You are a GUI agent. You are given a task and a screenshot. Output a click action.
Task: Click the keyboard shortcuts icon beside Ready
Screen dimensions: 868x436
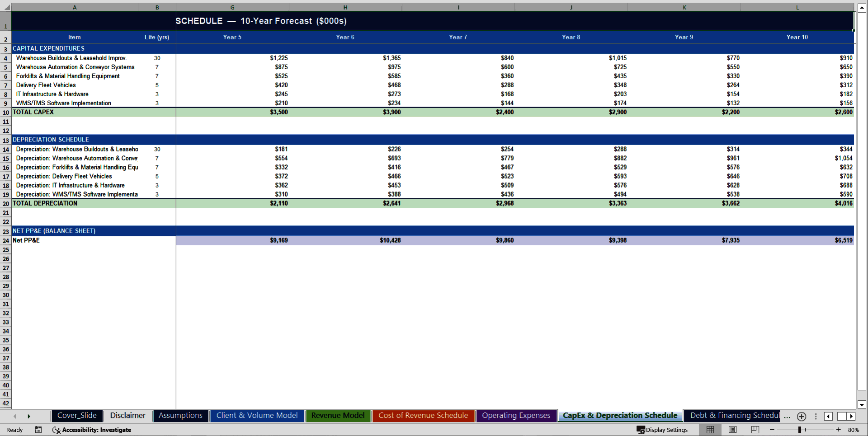38,430
